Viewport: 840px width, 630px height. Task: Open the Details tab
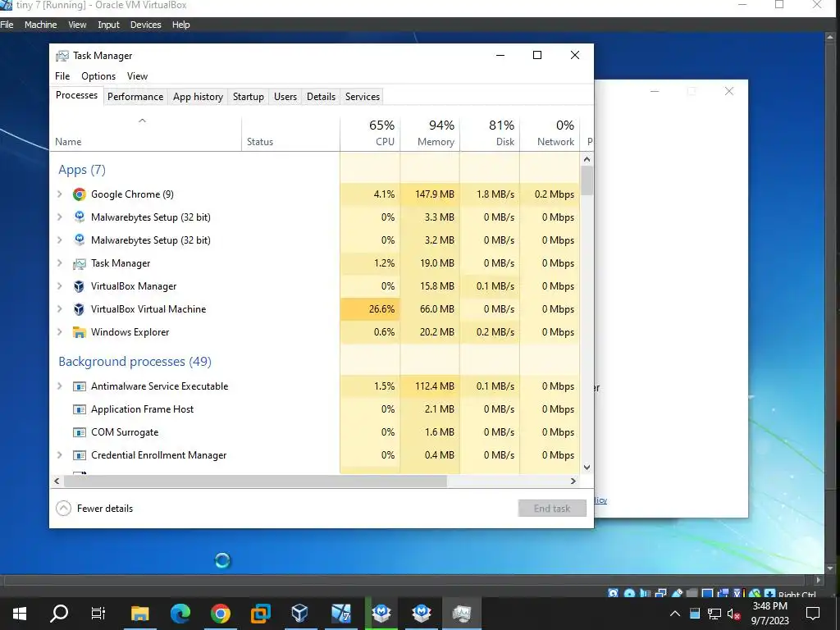point(321,97)
